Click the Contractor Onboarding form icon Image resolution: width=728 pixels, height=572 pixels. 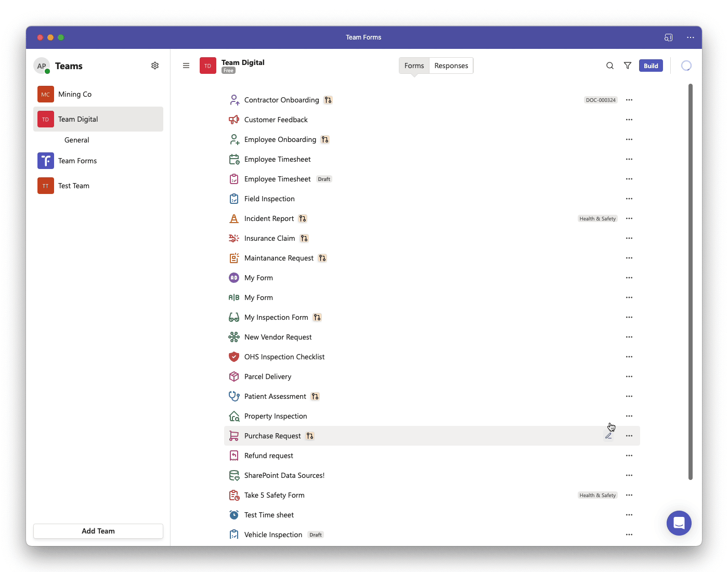234,100
